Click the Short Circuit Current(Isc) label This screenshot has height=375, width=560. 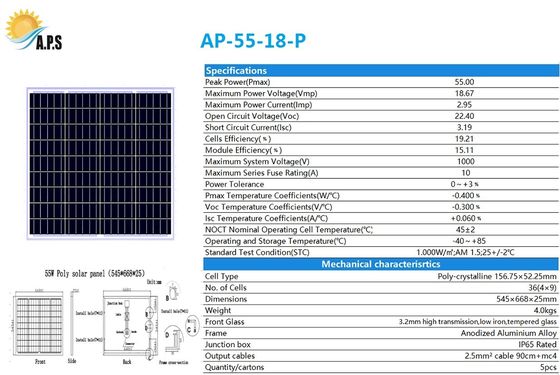pos(248,128)
